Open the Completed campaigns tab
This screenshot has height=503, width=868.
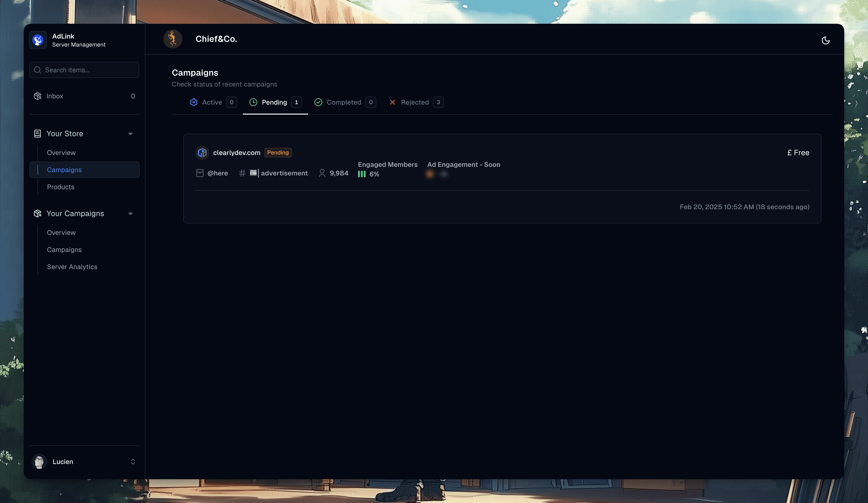point(344,102)
